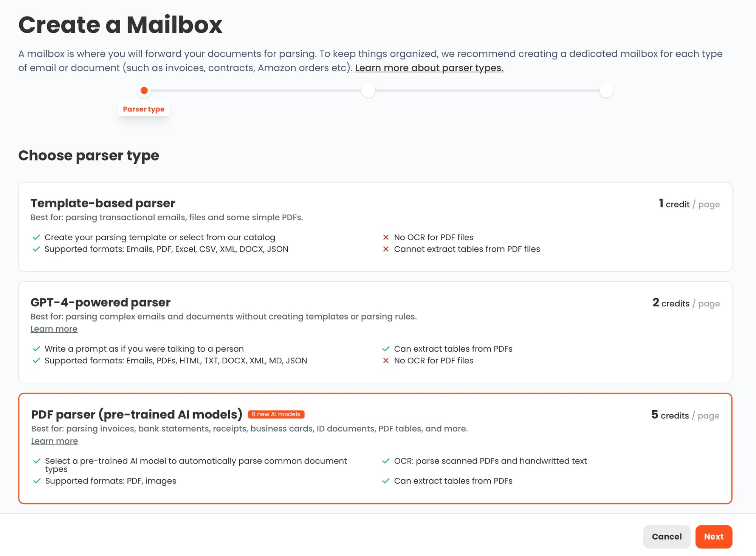The image size is (756, 556).
Task: Click red X beside 'Cannot extract tables from PDF files'
Action: 386,249
